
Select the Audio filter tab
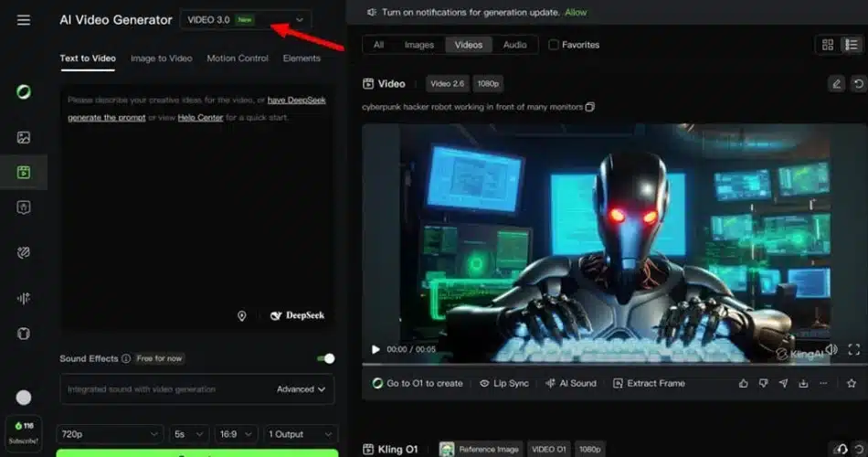coord(514,45)
